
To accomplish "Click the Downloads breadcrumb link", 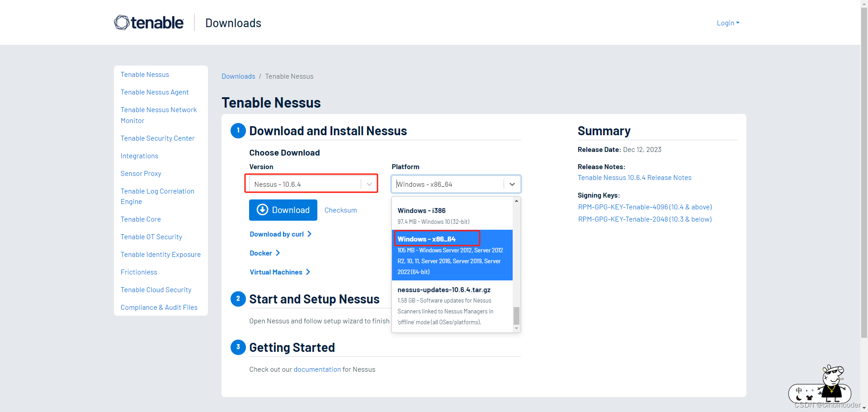I will [x=238, y=76].
